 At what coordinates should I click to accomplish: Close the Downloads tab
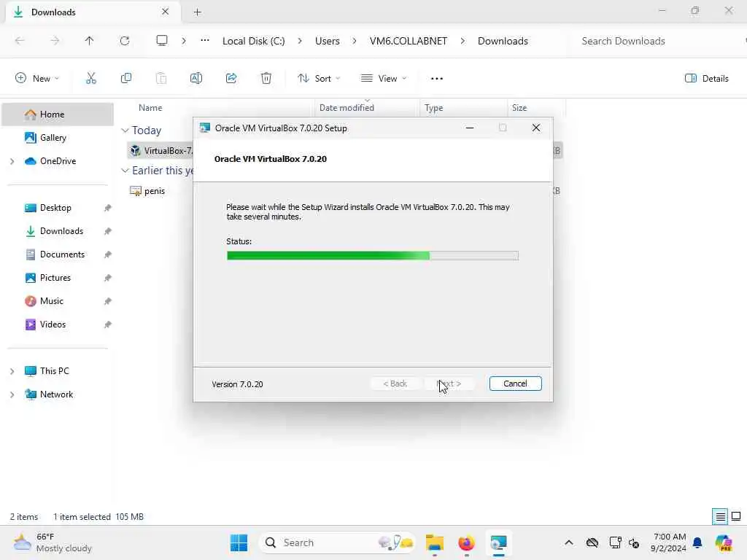click(166, 12)
